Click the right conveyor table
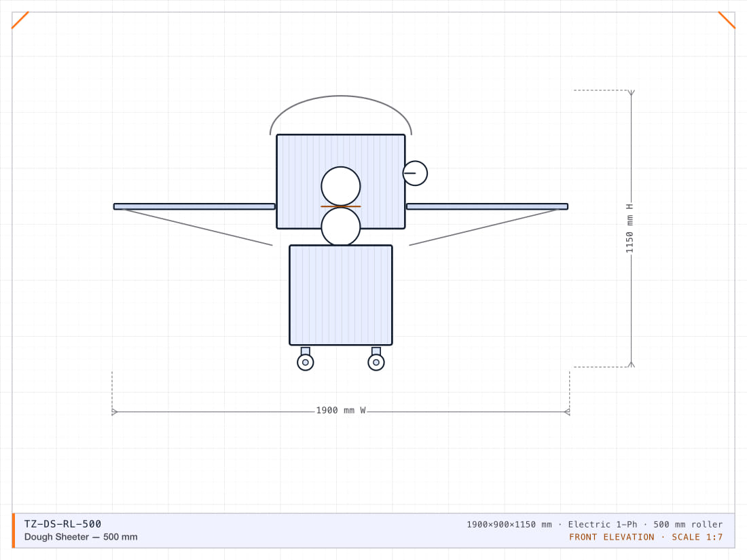This screenshot has width=747, height=560. click(x=488, y=206)
